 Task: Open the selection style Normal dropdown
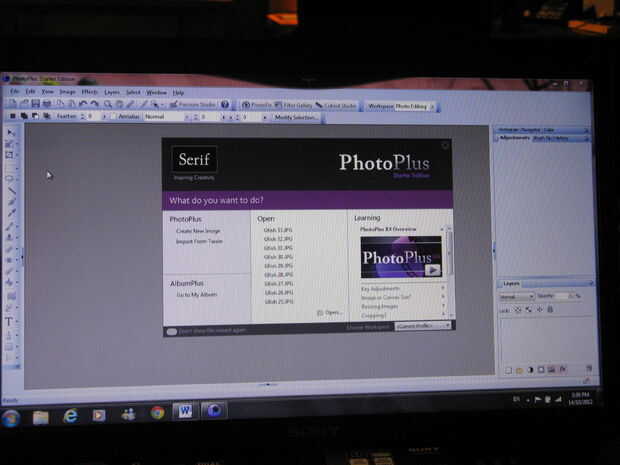pos(166,117)
